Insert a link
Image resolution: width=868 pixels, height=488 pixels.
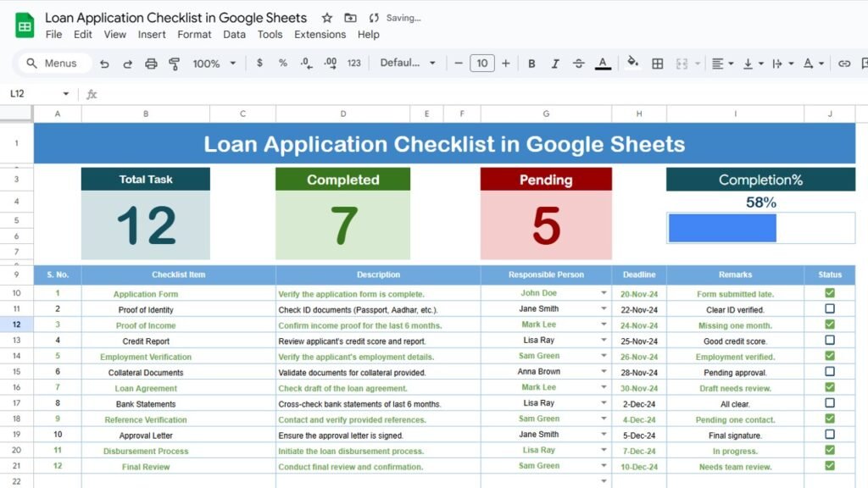point(844,63)
